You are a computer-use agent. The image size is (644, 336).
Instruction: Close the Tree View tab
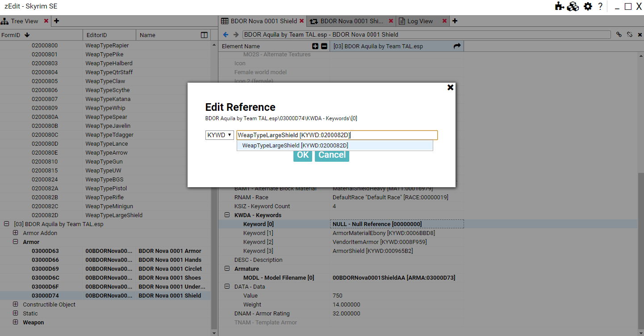(46, 21)
